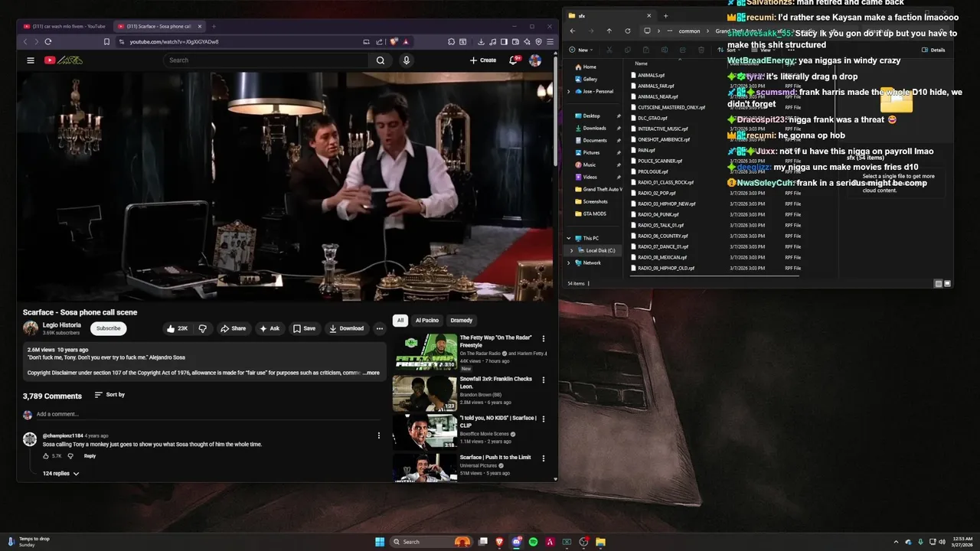This screenshot has width=980, height=551.
Task: Like the video with thumbs up
Action: pyautogui.click(x=177, y=328)
